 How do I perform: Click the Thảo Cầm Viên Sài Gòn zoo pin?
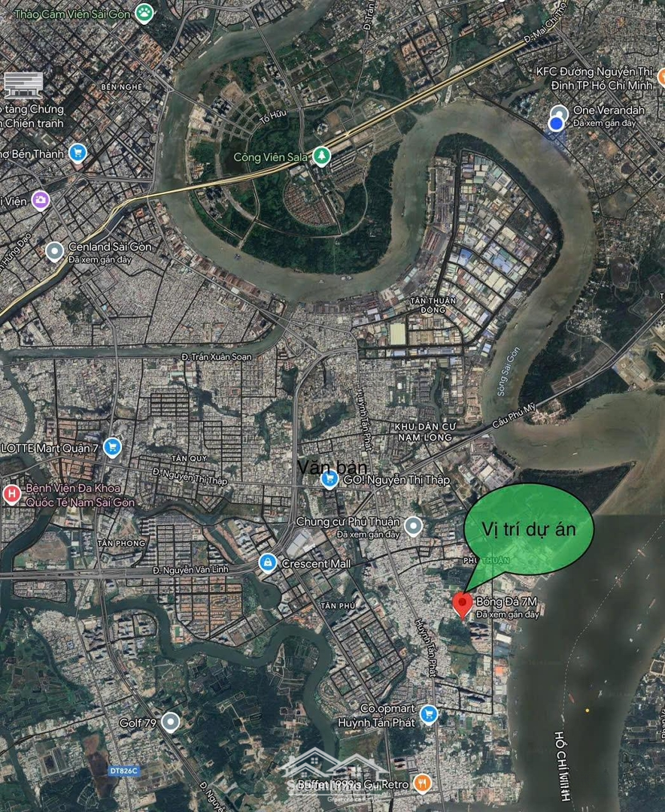[144, 14]
